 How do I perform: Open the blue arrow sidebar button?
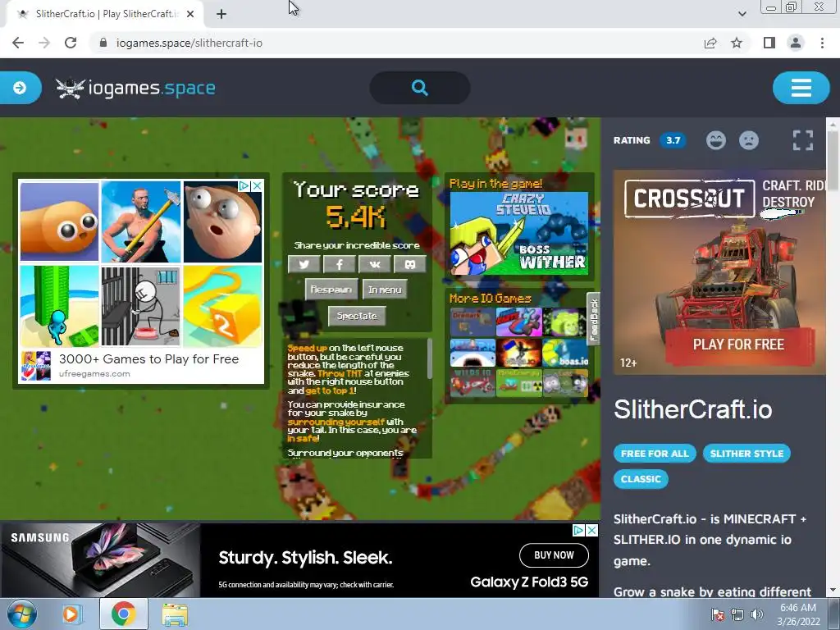tap(20, 87)
